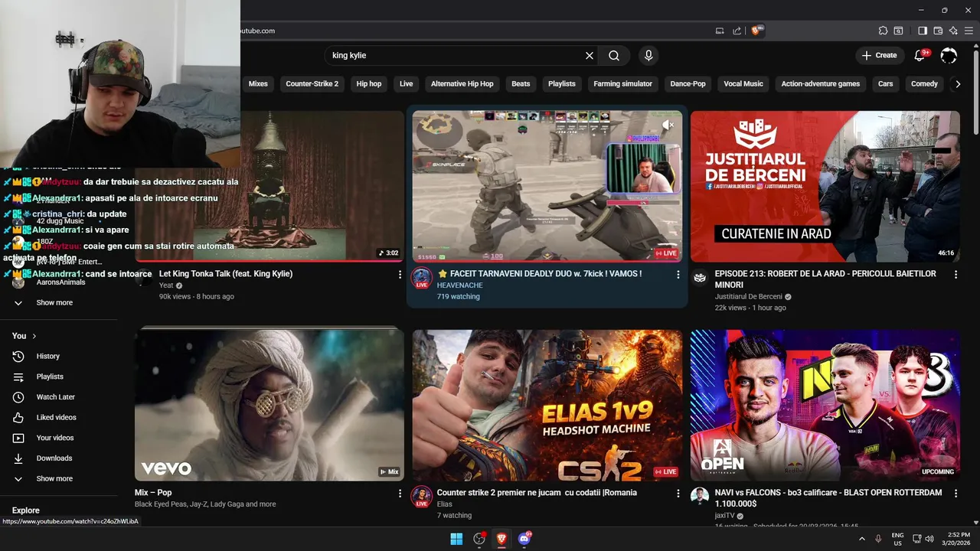Select the Dance-Pop filter chip
Screen dimensions: 980x551
[688, 84]
